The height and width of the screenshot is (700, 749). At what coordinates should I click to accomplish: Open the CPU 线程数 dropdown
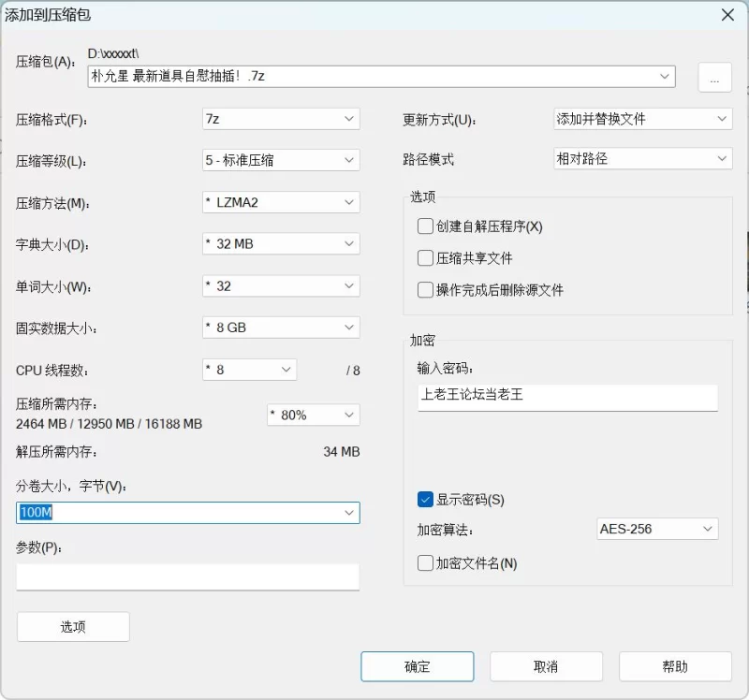pos(249,370)
